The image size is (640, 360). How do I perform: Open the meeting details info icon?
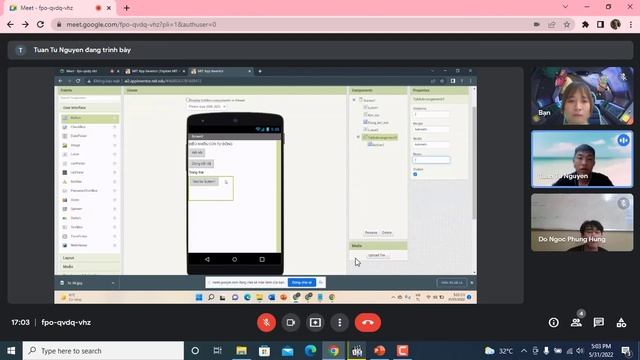coord(553,322)
